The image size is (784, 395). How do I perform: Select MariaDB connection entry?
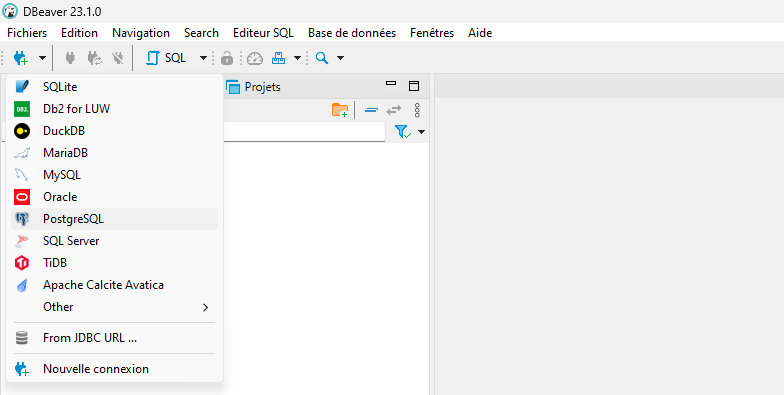(114, 153)
